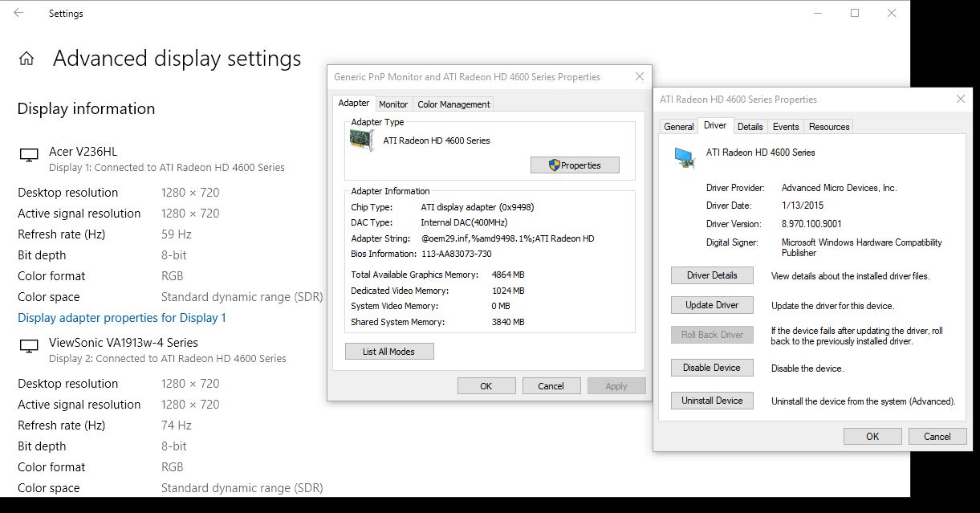980x513 pixels.
Task: Cancel the Generic PnP Monitor properties dialog
Action: tap(551, 386)
